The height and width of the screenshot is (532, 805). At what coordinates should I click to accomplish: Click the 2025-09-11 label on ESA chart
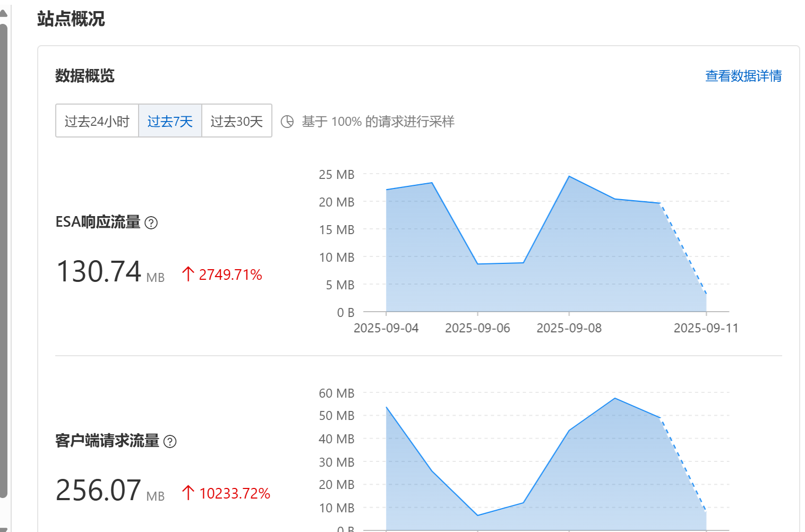pos(706,328)
